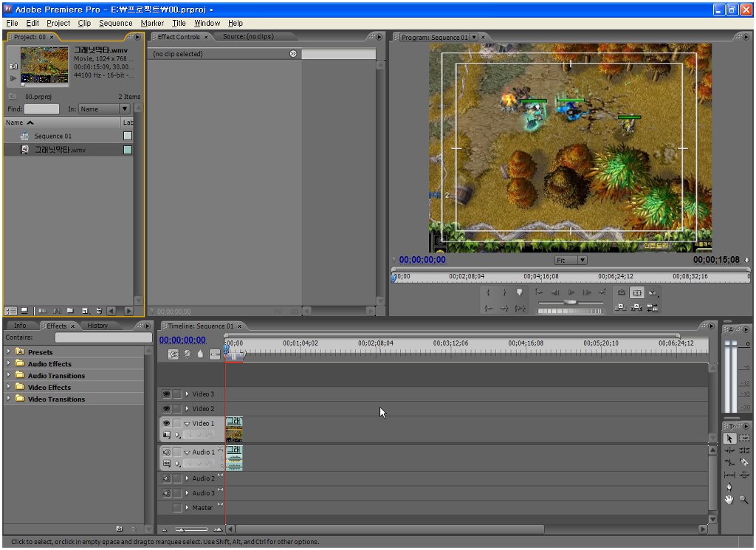756x550 pixels.
Task: Choose the Track Select tool
Action: (x=743, y=438)
